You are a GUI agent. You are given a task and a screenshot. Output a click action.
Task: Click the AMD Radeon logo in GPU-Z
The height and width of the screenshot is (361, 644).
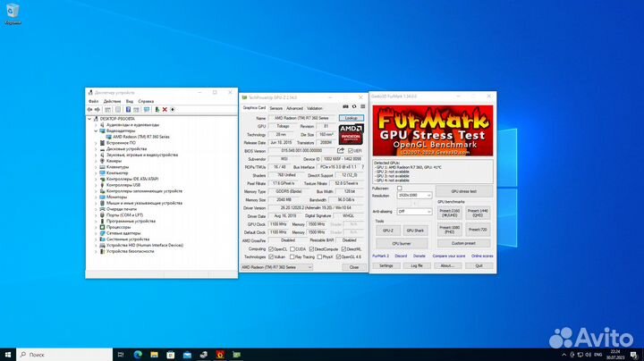click(x=352, y=134)
